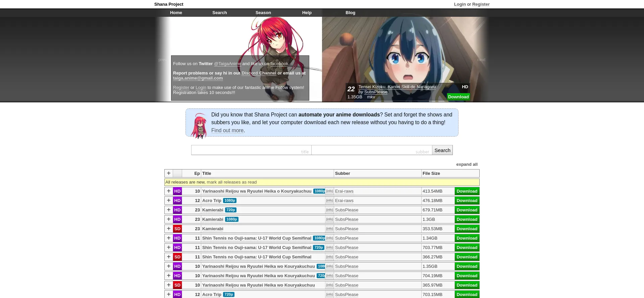The width and height of the screenshot is (644, 298).
Task: Expand the Shin Tennis 1080p 1.34GB row
Action: pyautogui.click(x=169, y=238)
